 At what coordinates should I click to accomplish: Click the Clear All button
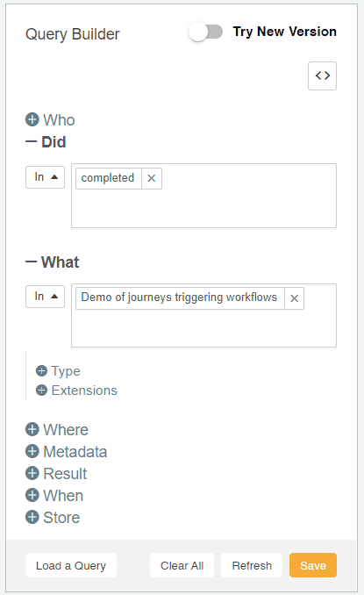point(182,565)
